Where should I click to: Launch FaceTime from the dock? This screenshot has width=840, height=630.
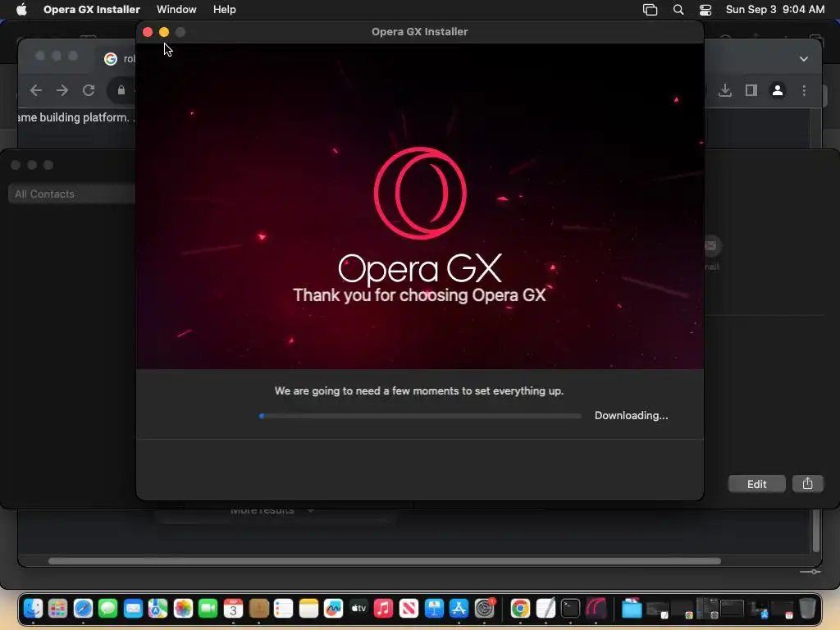coord(208,609)
